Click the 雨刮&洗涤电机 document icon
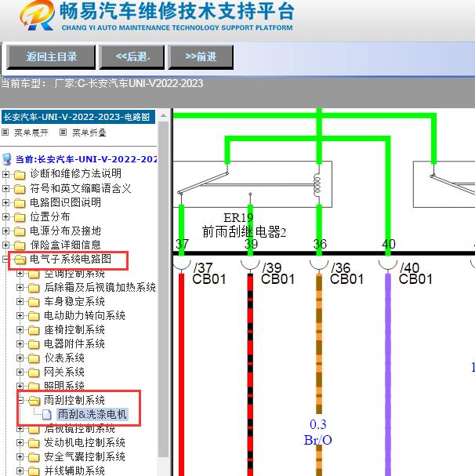 (x=47, y=415)
